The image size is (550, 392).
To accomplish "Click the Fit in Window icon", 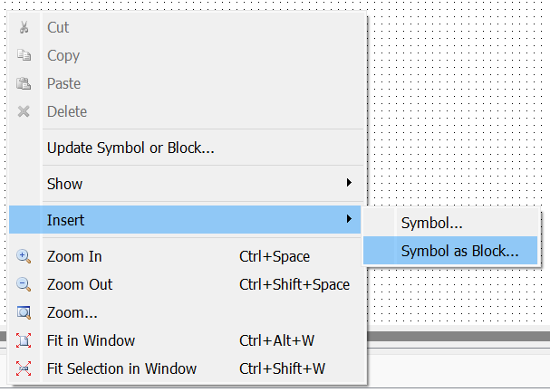I will coord(24,341).
